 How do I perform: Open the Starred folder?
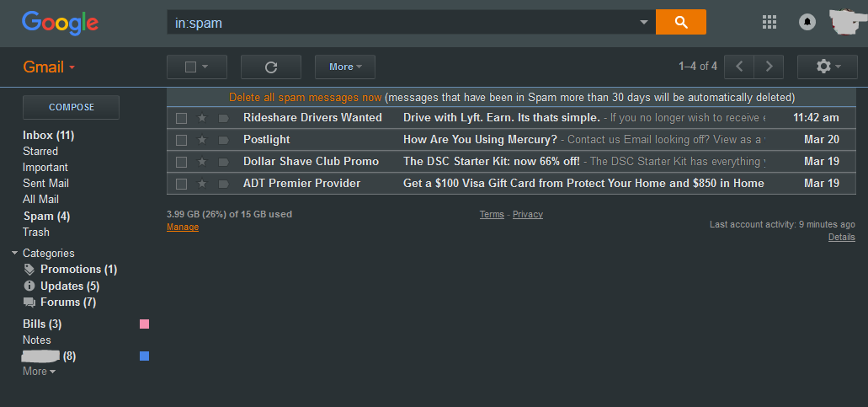pos(40,151)
